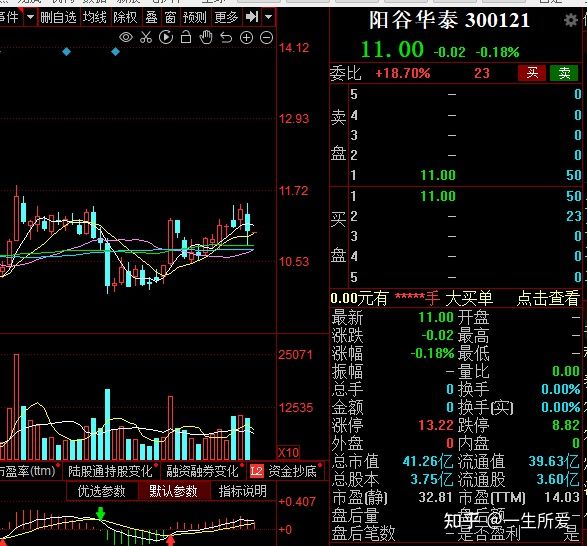Expand the 更多 toolbar menu
The width and height of the screenshot is (587, 546).
coord(226,17)
